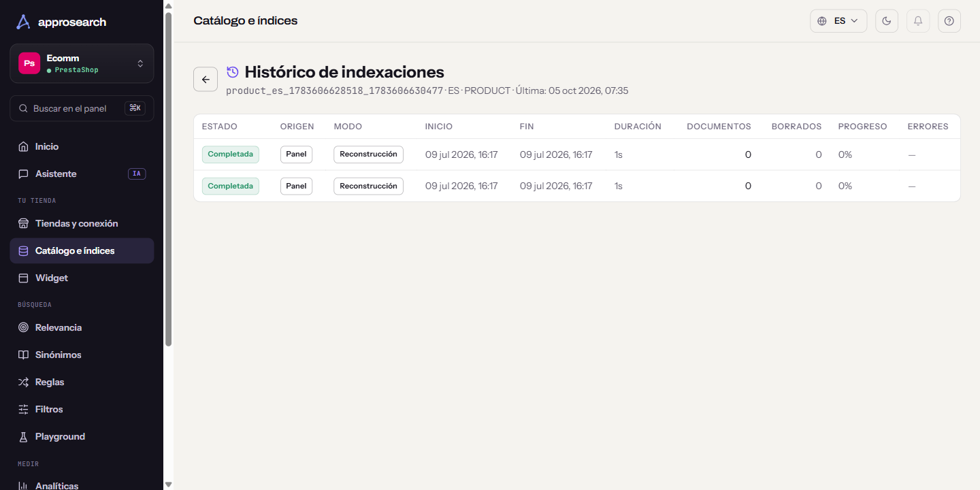
Task: Click the Reconstrucción tag in first row
Action: [x=368, y=154]
